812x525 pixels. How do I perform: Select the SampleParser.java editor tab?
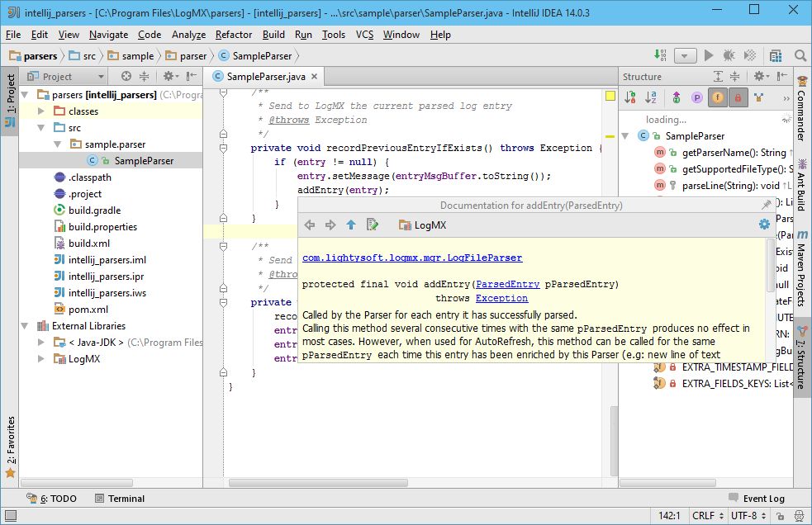(265, 77)
